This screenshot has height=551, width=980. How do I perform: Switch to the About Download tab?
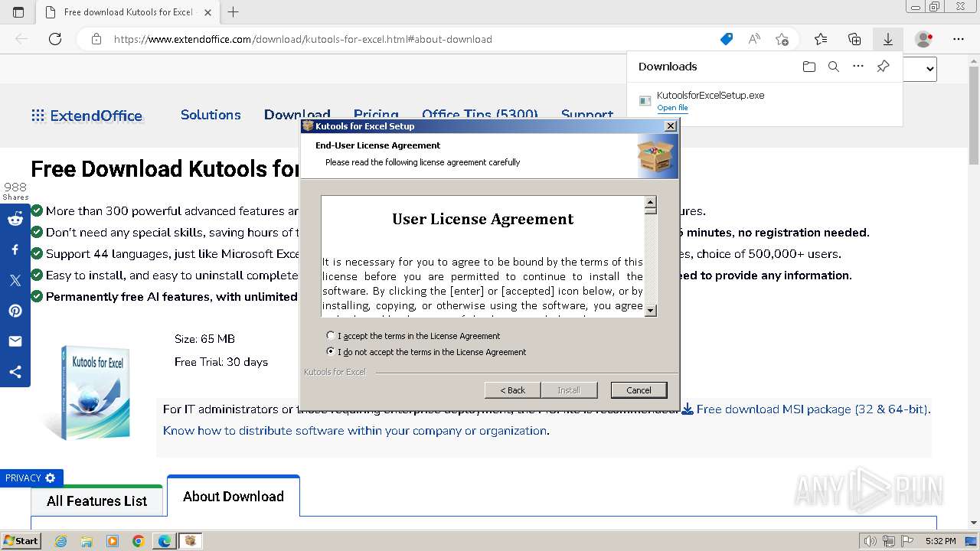click(234, 497)
